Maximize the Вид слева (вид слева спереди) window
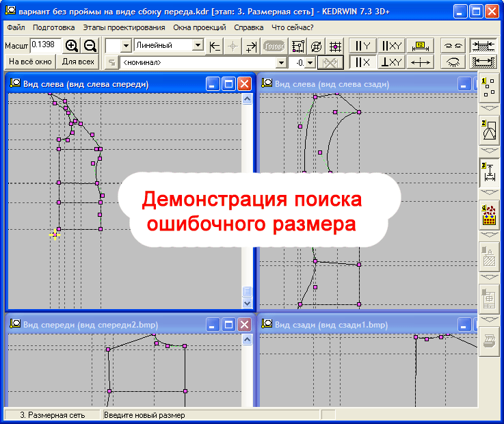504x424 pixels. pos(228,84)
